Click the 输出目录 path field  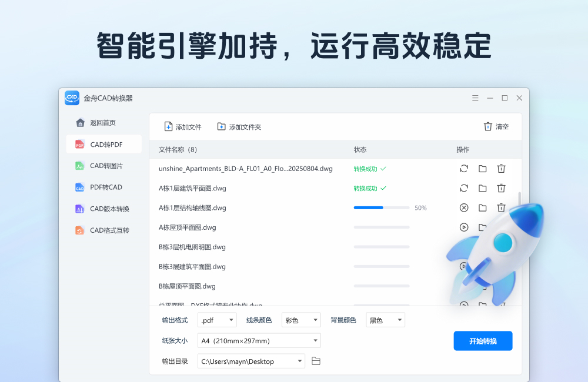[x=247, y=361]
